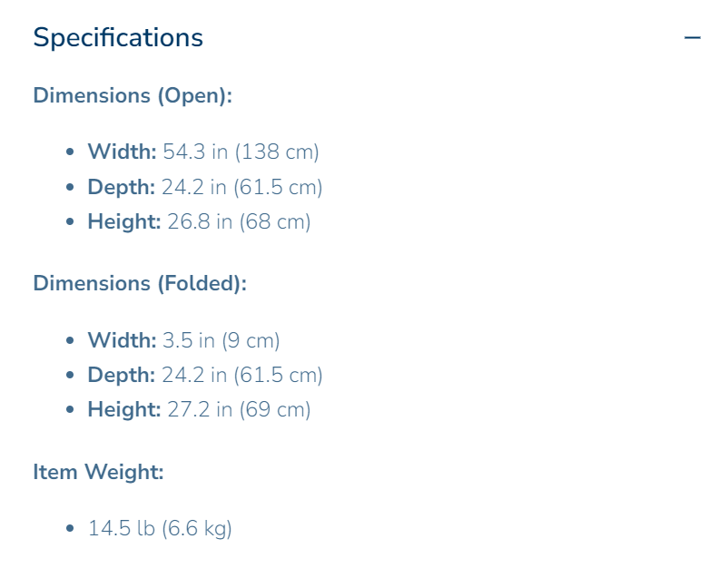Select the "Dimensions (Open):" subheading

click(133, 95)
